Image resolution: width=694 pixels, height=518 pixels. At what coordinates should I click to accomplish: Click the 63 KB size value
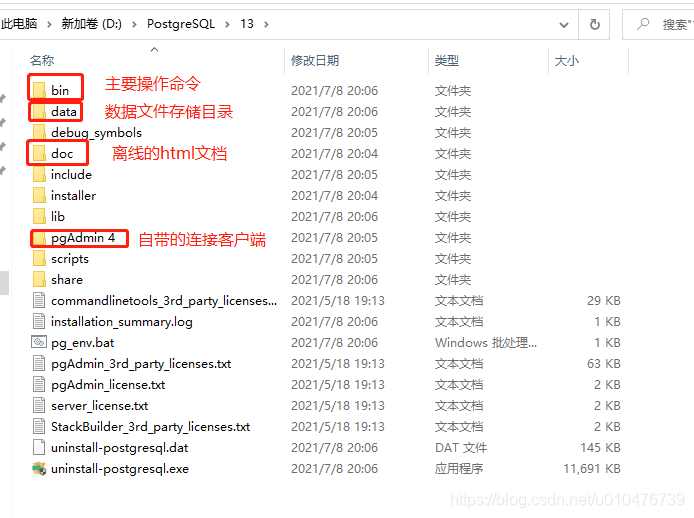tap(604, 364)
